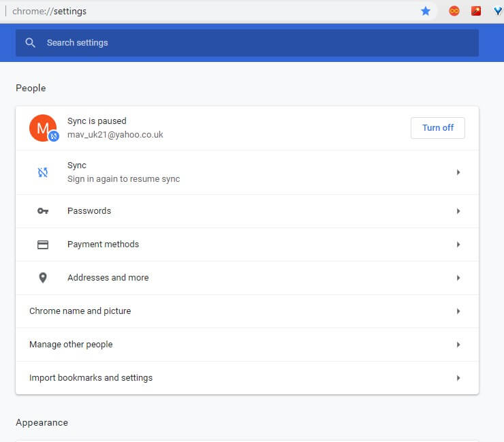The width and height of the screenshot is (504, 442).
Task: Expand the Addresses and more arrow
Action: pyautogui.click(x=458, y=278)
